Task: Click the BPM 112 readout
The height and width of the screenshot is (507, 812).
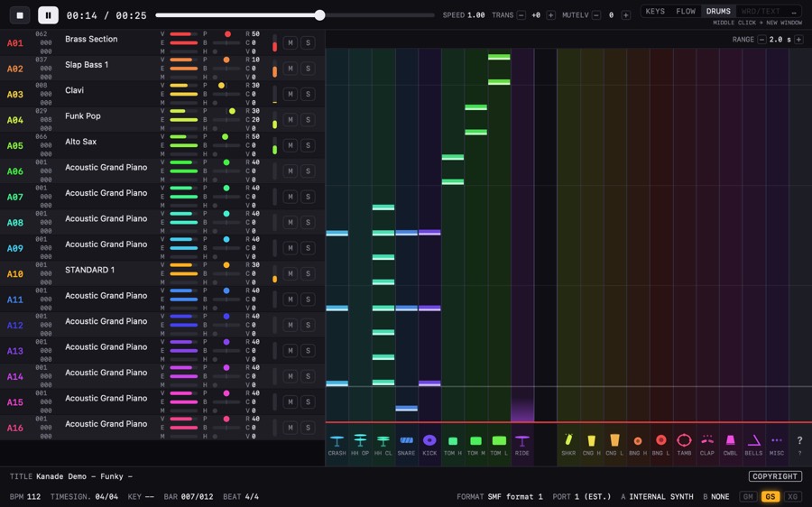Action: click(x=25, y=497)
